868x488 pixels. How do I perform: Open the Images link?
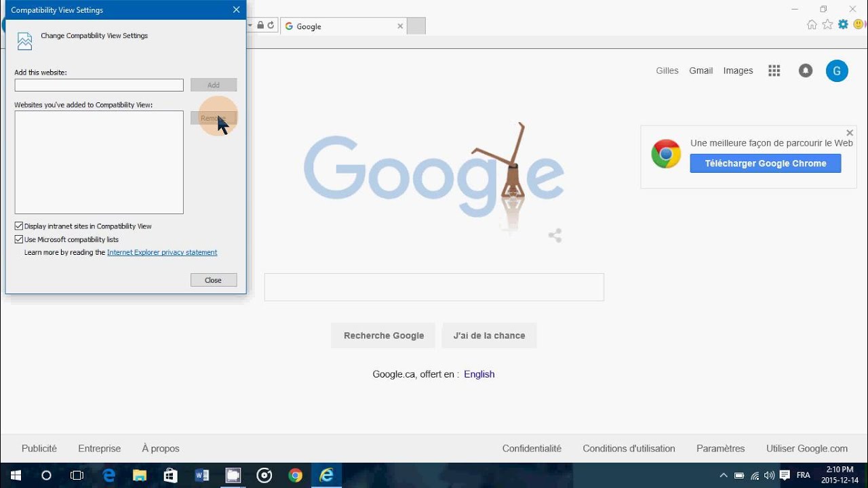(x=738, y=70)
